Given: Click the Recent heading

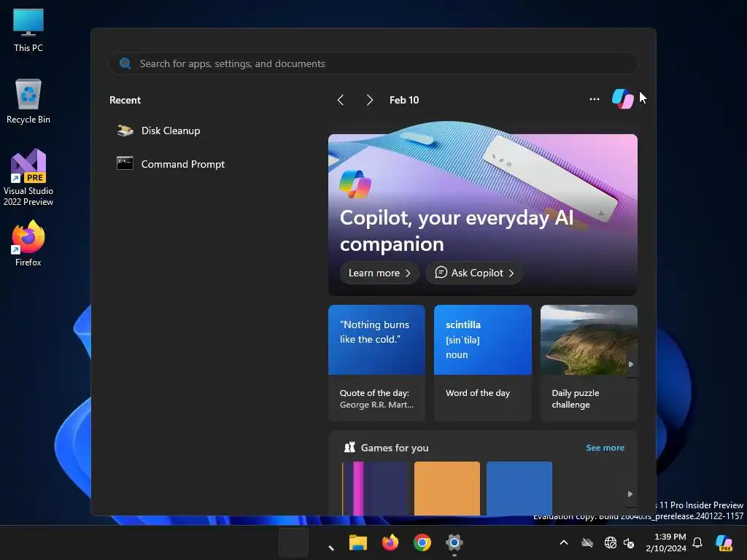Looking at the screenshot, I should pyautogui.click(x=125, y=100).
